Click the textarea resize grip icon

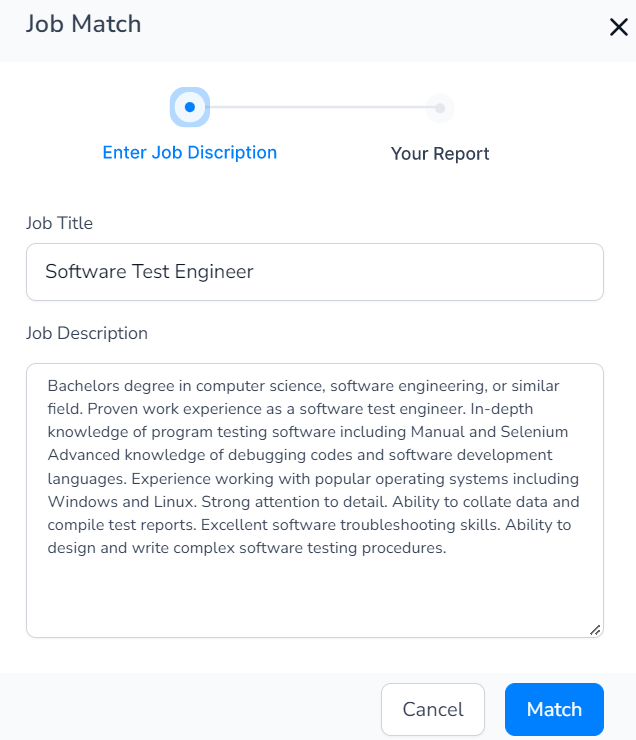click(595, 630)
